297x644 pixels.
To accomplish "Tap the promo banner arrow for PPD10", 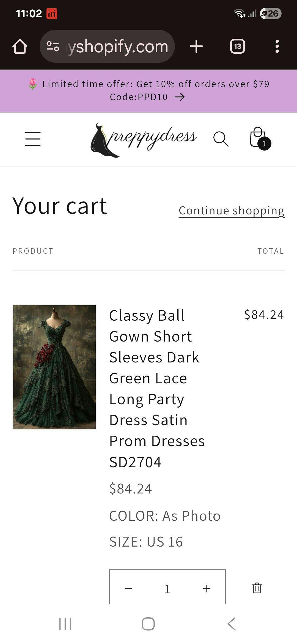I will 180,97.
